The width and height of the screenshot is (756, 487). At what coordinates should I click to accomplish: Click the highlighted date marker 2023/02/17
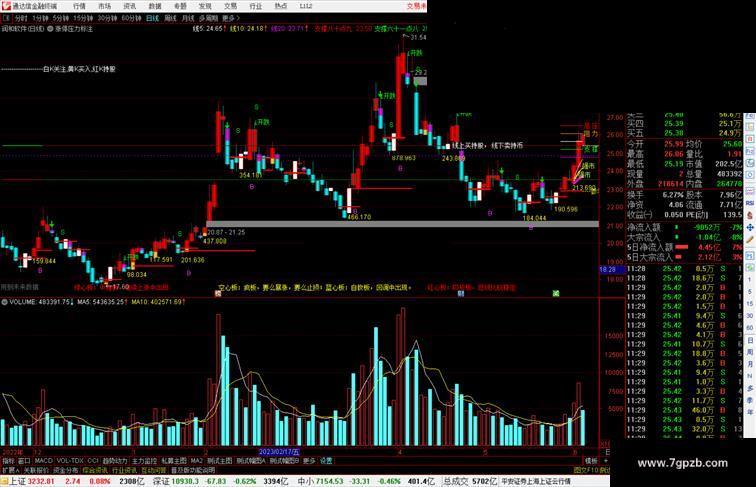[279, 452]
